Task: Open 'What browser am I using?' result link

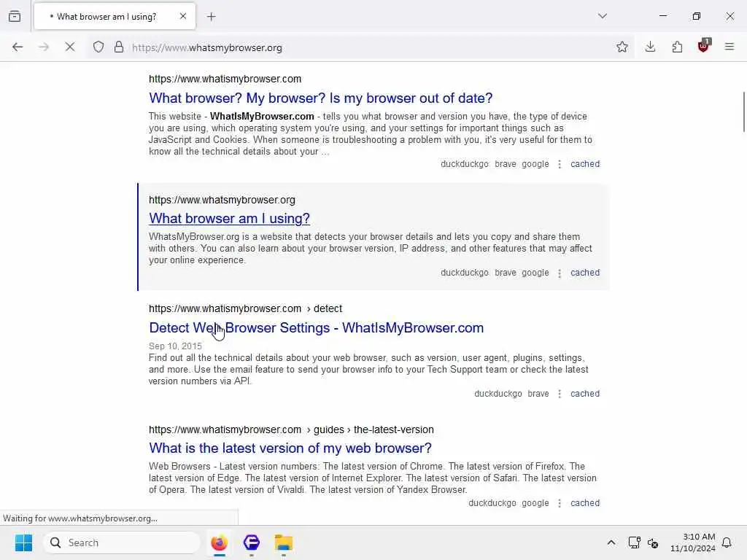Action: pos(229,219)
